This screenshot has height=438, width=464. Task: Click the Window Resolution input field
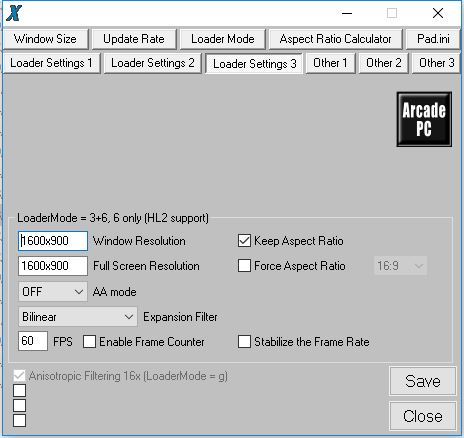click(x=53, y=241)
